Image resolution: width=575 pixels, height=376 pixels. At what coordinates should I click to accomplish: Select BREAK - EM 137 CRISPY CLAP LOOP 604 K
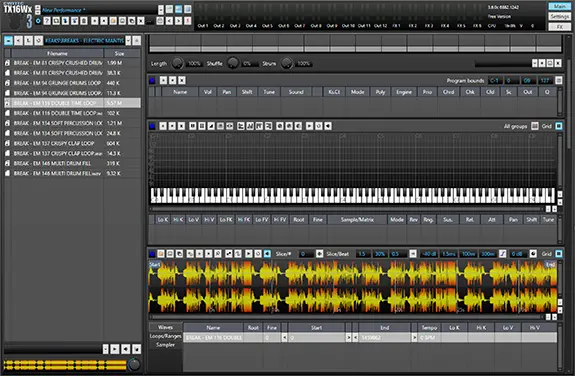pyautogui.click(x=72, y=143)
